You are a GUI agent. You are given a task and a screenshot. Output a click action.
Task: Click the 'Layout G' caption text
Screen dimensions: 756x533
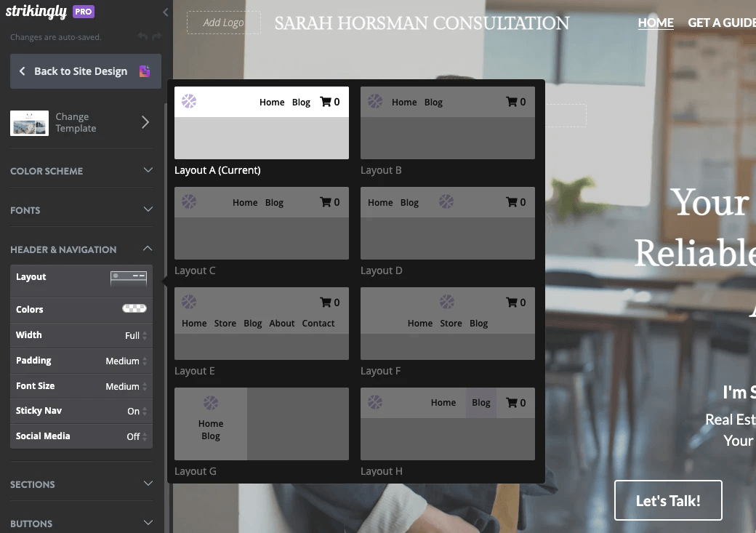pos(196,471)
